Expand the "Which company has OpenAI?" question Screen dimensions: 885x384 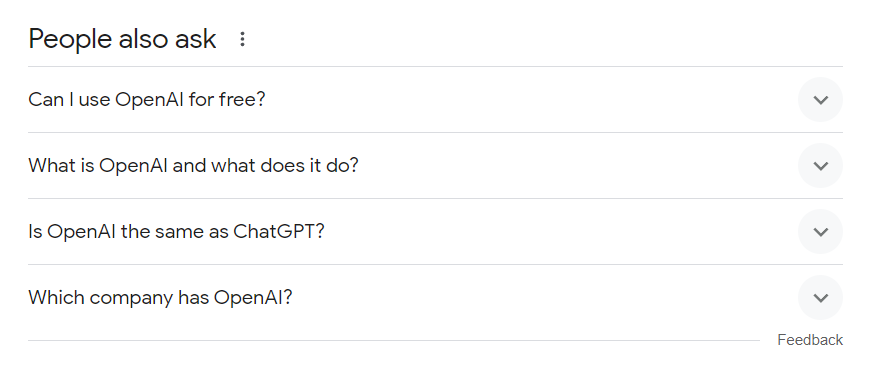(x=435, y=298)
